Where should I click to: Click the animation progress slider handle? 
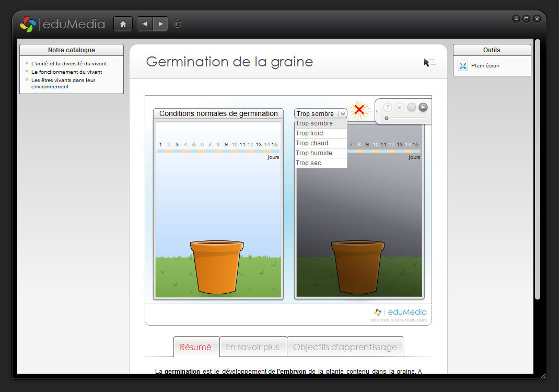(387, 118)
